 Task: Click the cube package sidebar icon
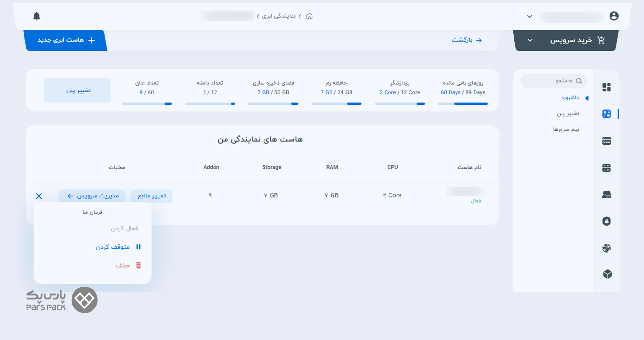[x=607, y=274]
